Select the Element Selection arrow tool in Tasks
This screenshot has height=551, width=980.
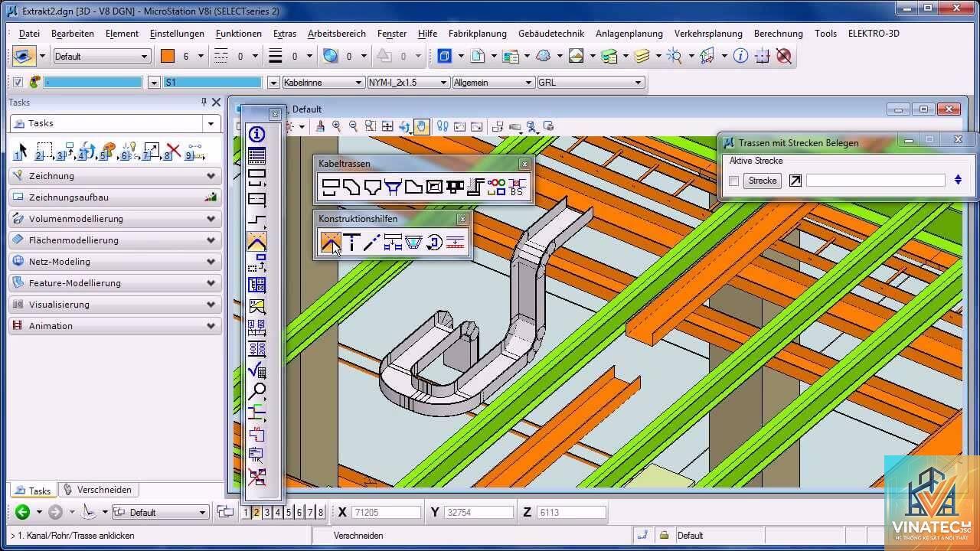[22, 150]
